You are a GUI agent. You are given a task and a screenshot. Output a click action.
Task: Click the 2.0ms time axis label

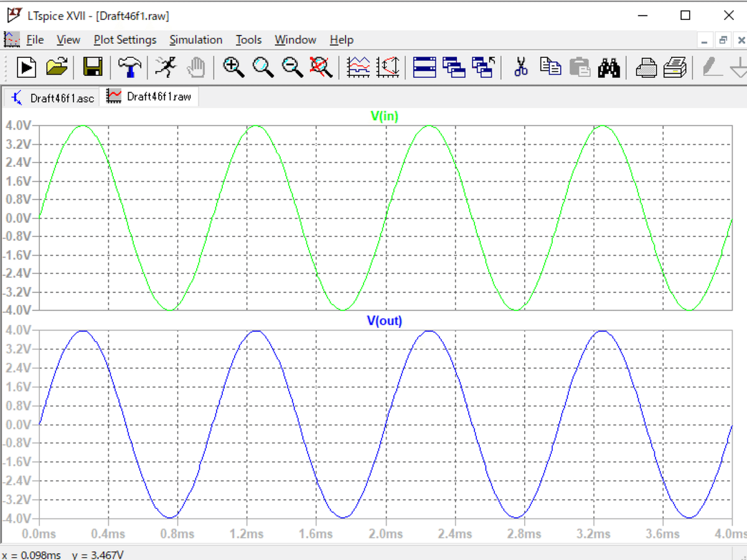[x=386, y=534]
